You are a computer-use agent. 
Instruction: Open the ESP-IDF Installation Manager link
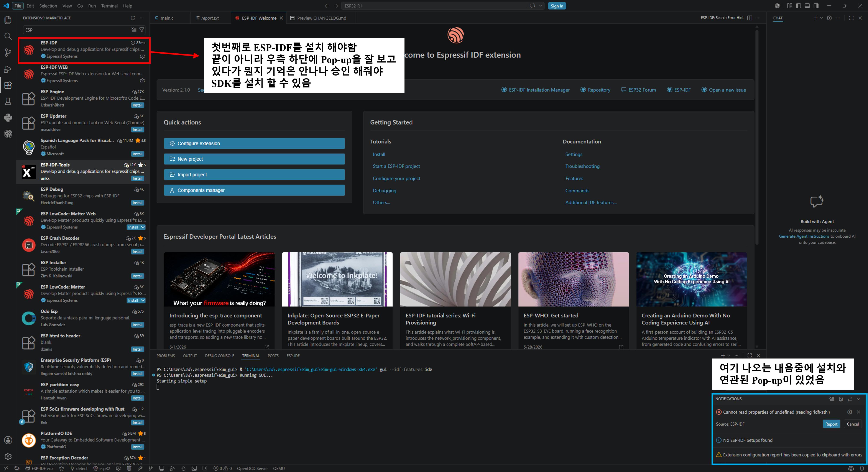(535, 90)
